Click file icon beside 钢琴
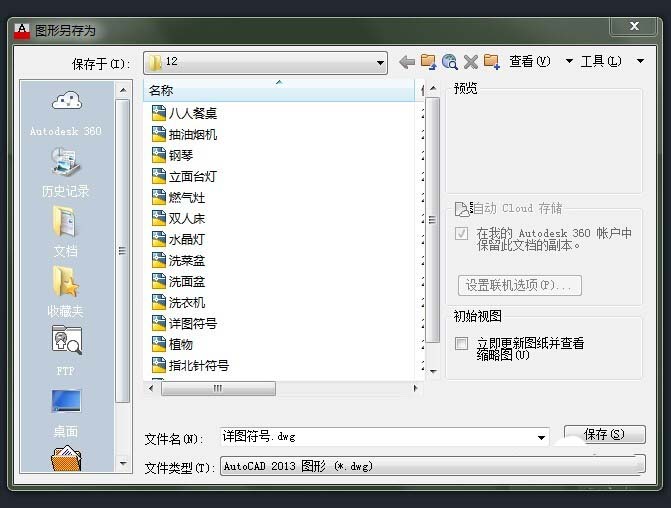 159,155
